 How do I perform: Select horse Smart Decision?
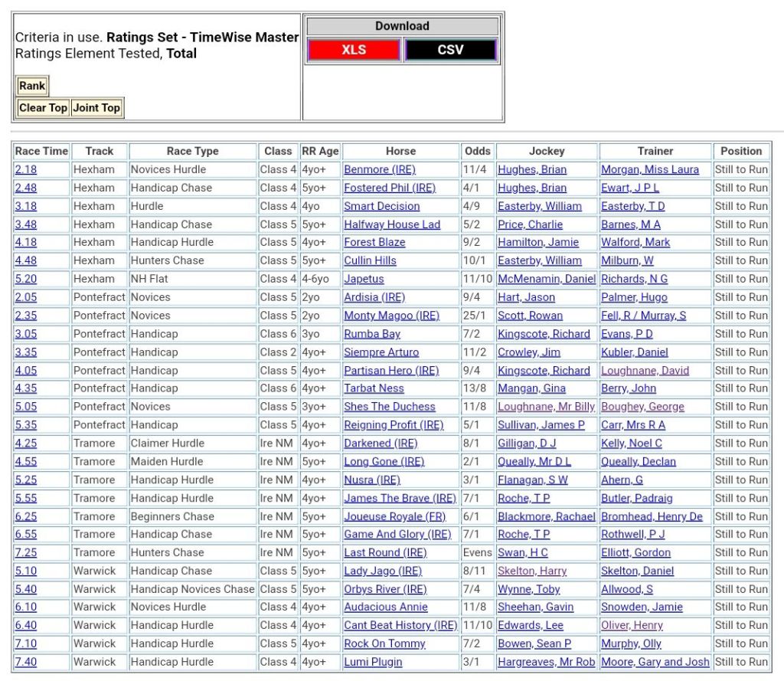pyautogui.click(x=381, y=206)
